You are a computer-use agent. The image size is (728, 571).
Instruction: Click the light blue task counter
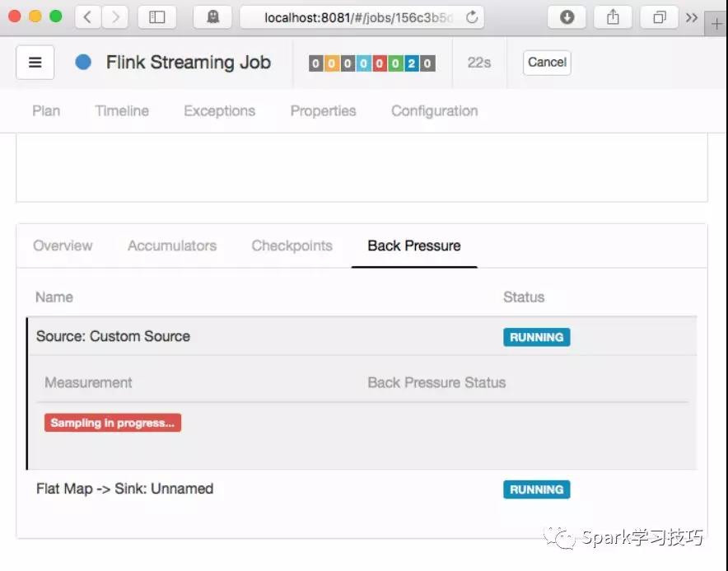tap(363, 63)
